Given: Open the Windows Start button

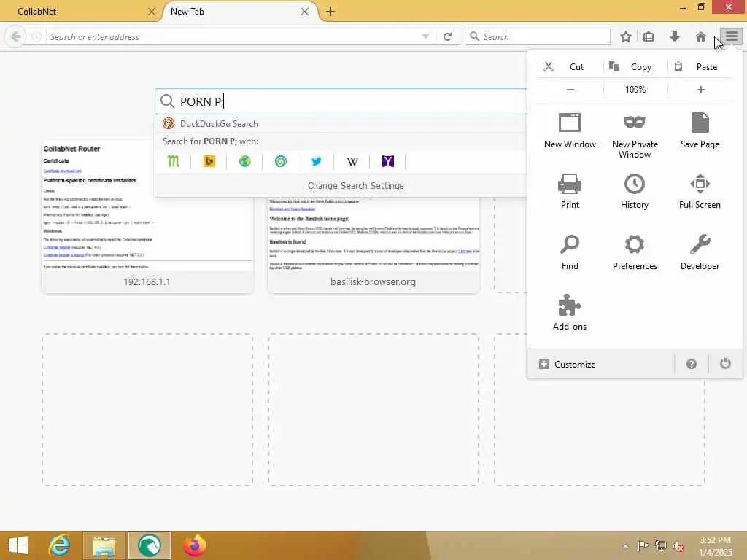Looking at the screenshot, I should click(x=18, y=545).
